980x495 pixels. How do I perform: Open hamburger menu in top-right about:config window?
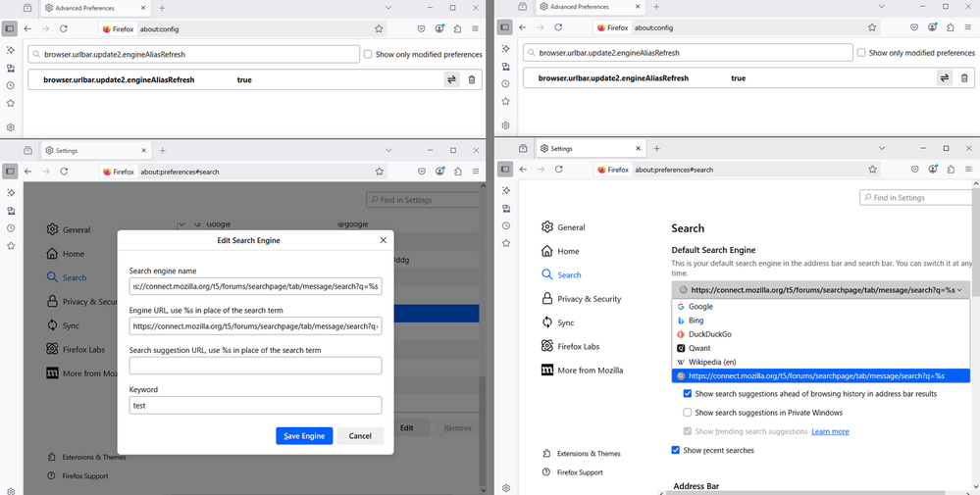pos(968,27)
